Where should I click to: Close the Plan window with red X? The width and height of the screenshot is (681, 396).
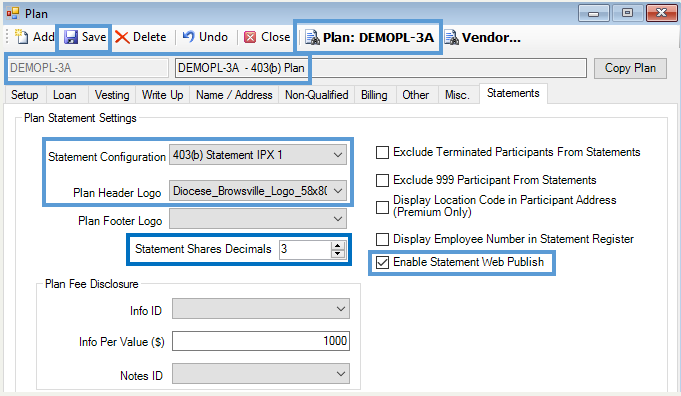pyautogui.click(x=661, y=13)
